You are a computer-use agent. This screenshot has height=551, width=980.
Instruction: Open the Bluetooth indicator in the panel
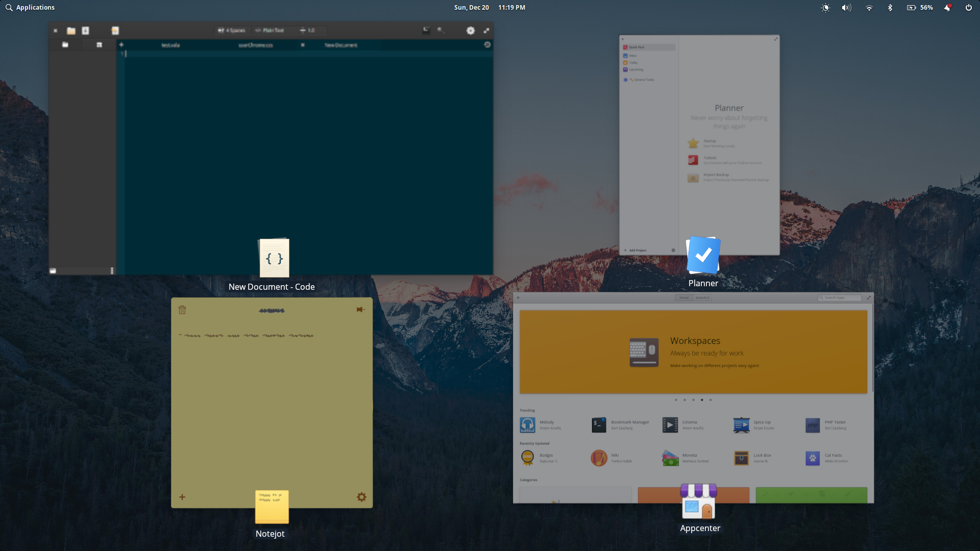pos(890,8)
